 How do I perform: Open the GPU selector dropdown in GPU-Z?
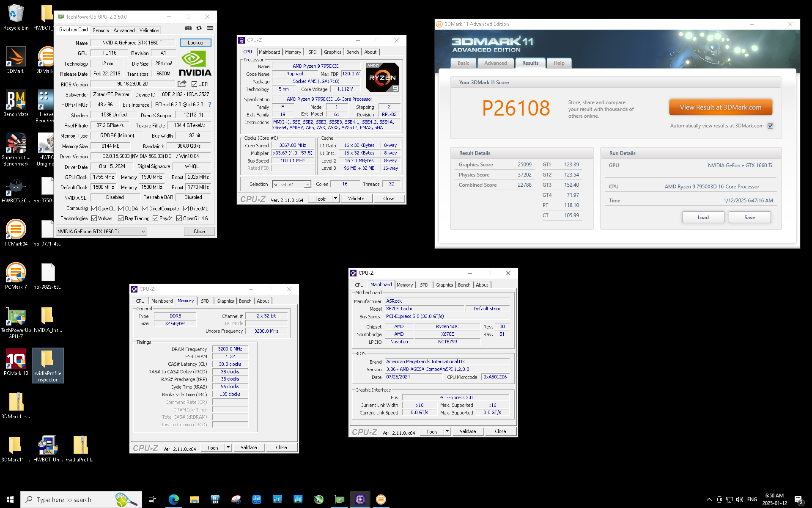tap(101, 232)
